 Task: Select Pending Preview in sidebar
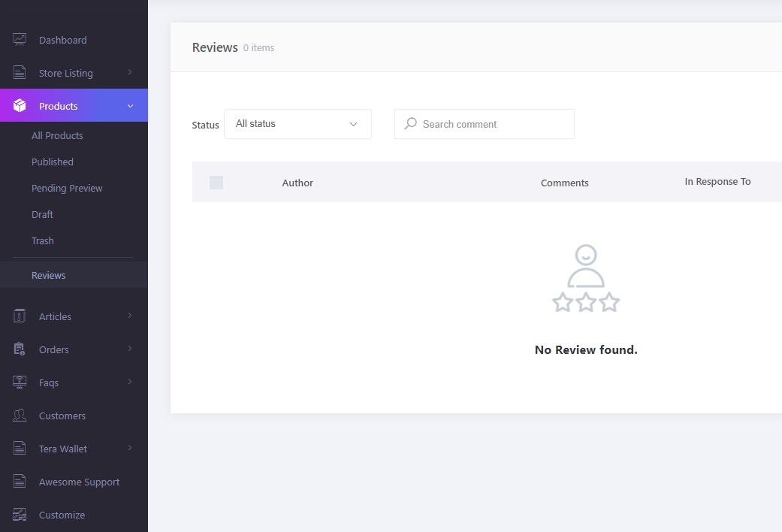tap(67, 188)
